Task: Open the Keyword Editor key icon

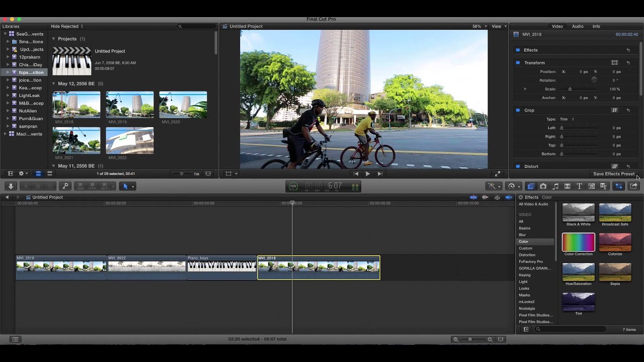Action: [65, 186]
